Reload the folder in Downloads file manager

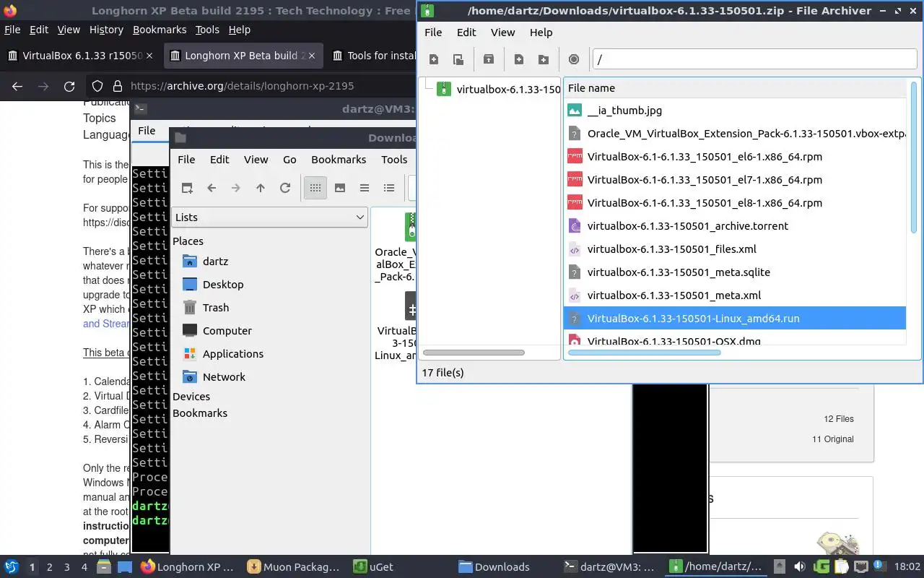pos(285,188)
